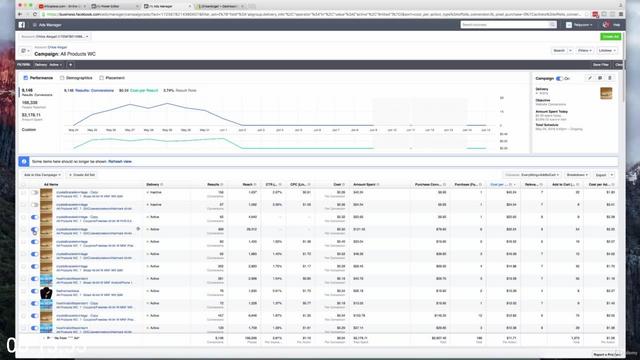Screen dimensions: 640x360
Task: Turn on the first Inactive ad toggle
Action: point(35,192)
